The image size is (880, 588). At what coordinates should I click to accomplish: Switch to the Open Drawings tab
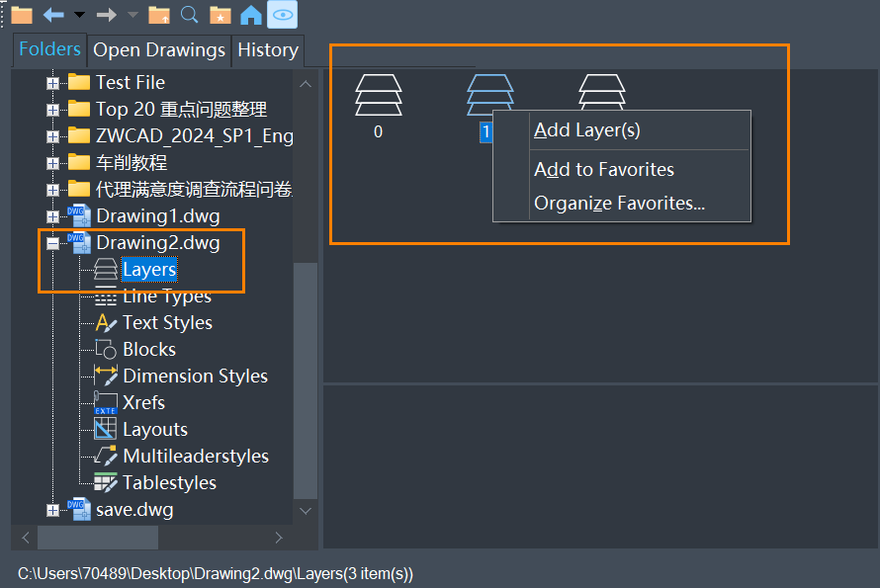pyautogui.click(x=159, y=50)
